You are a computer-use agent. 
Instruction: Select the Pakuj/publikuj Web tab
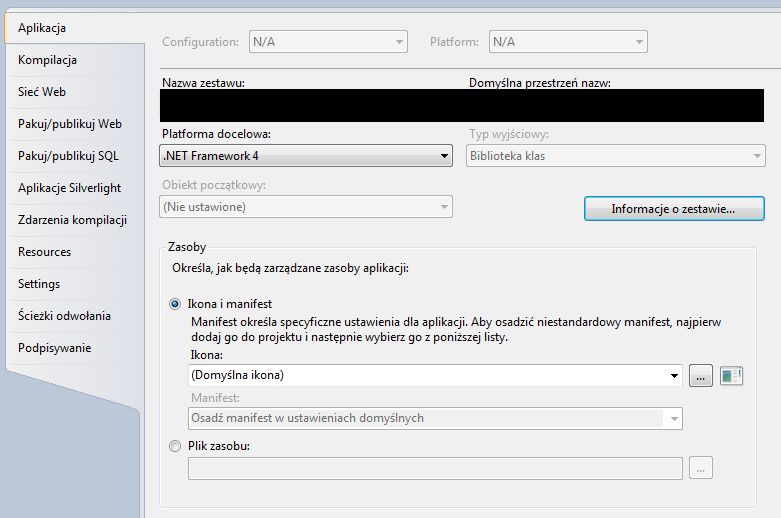76,124
